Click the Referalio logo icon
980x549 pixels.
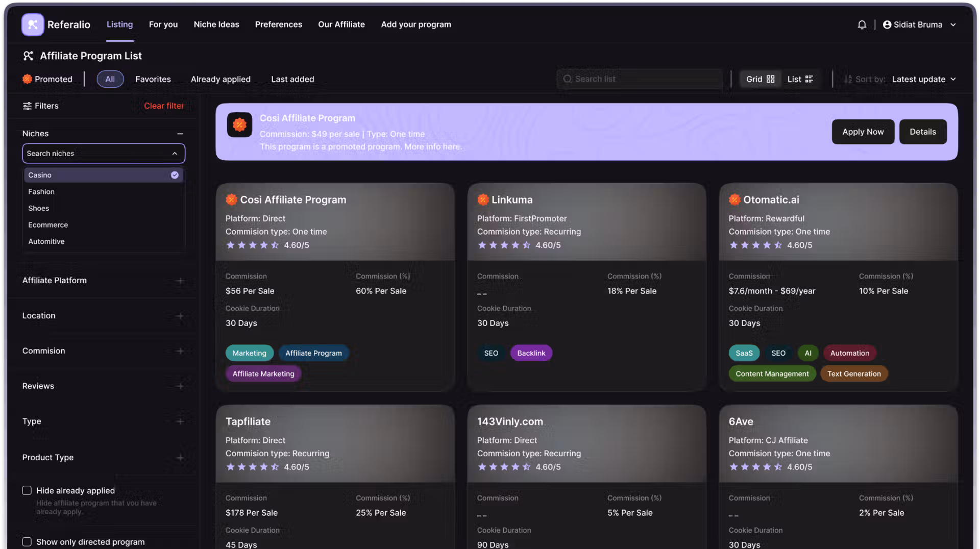33,24
